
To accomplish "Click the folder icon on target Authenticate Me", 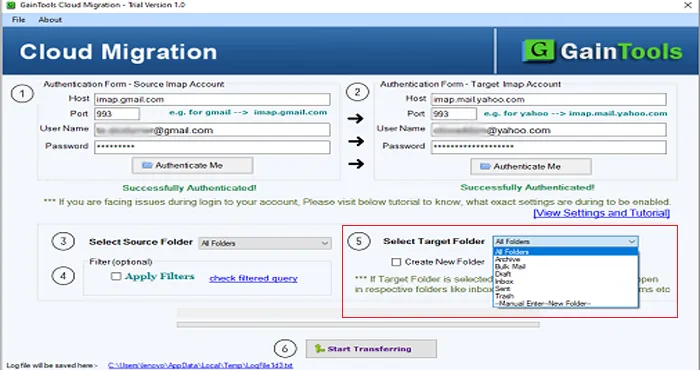I will (485, 166).
